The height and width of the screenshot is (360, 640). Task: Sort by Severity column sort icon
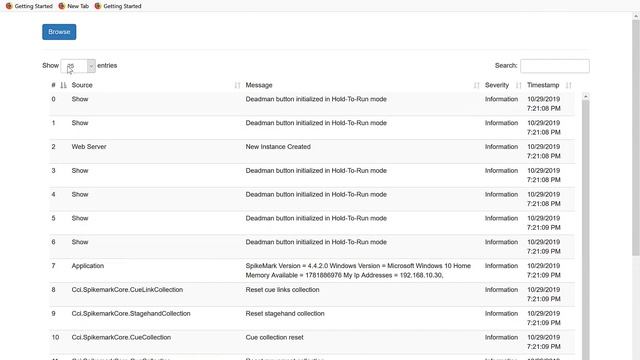click(x=518, y=85)
